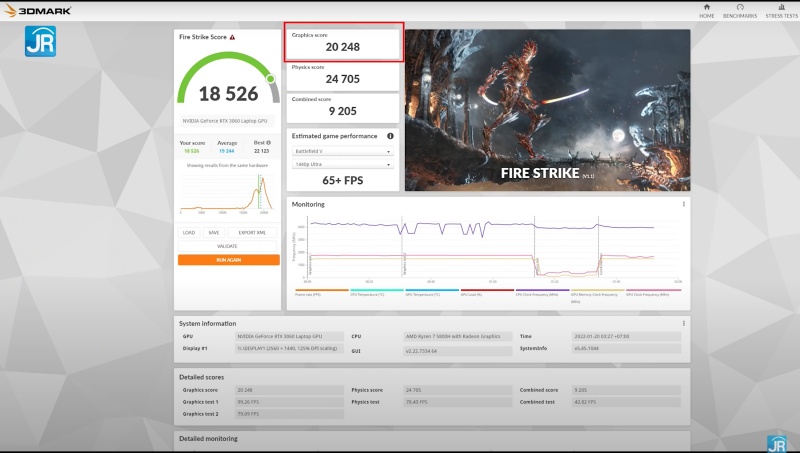Click the Physics test FPS value
The height and width of the screenshot is (453, 800).
tap(458, 402)
